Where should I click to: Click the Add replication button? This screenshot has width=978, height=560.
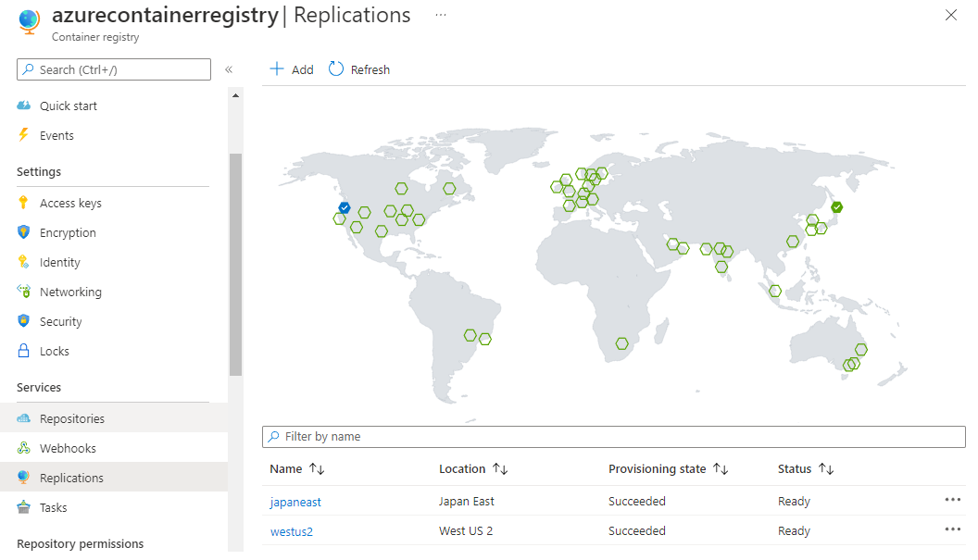tap(292, 69)
